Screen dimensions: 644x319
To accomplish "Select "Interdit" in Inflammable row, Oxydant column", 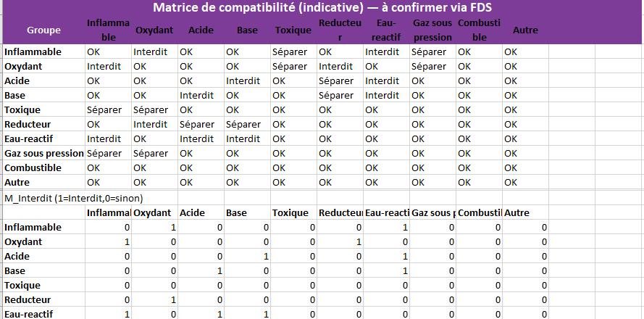I will click(x=150, y=52).
